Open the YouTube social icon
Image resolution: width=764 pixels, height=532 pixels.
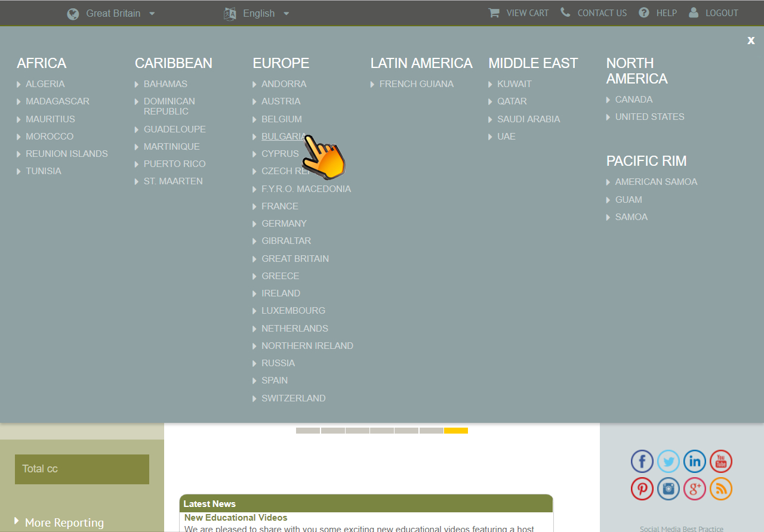point(721,462)
